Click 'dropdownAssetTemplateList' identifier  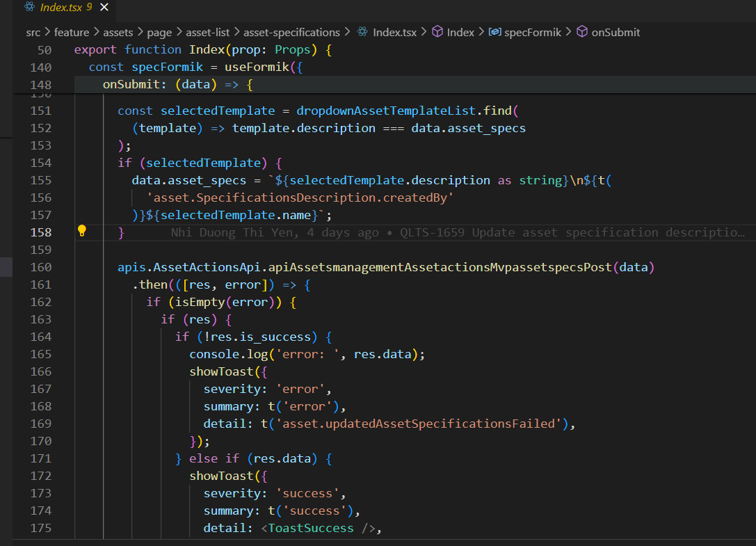click(386, 111)
